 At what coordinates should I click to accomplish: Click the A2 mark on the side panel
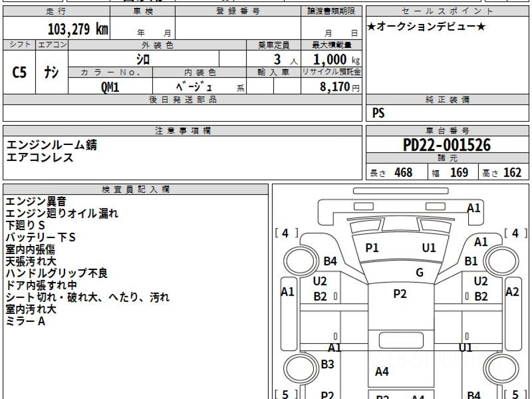coord(512,292)
